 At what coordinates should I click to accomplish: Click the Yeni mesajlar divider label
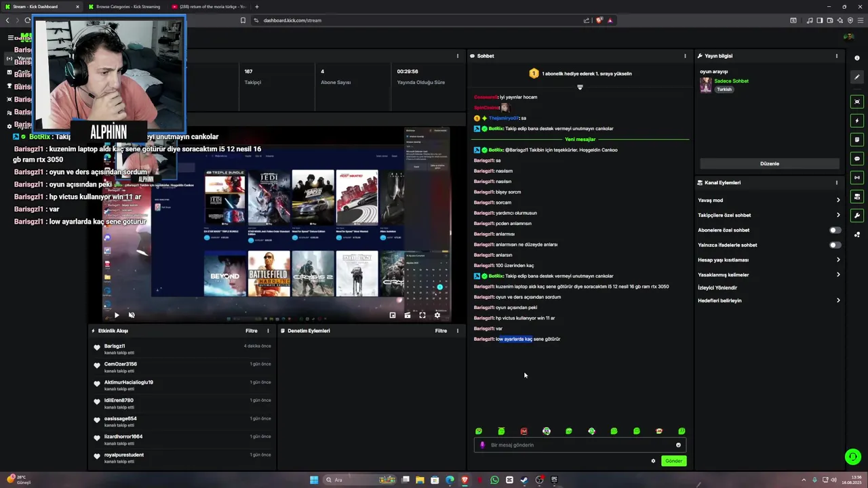pyautogui.click(x=580, y=139)
